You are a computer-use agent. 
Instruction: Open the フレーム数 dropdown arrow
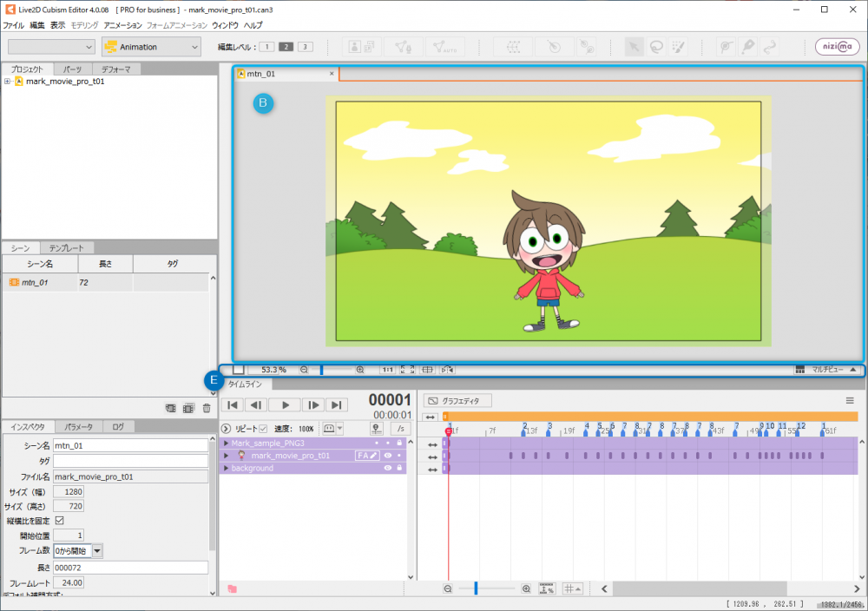point(97,550)
